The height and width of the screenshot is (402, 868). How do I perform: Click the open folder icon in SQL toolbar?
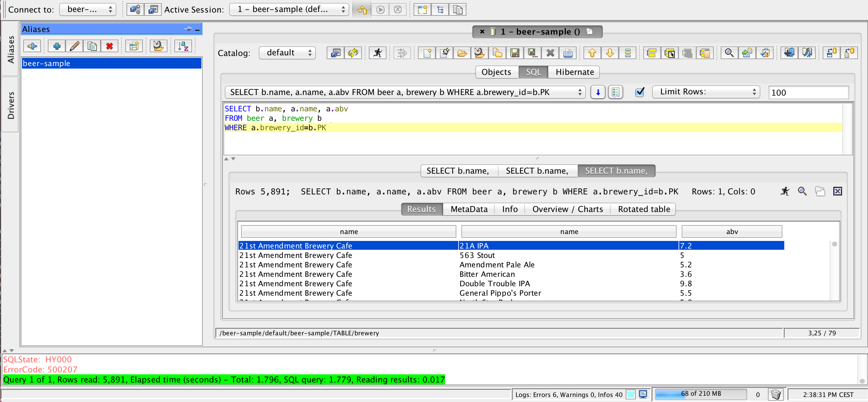[x=462, y=53]
